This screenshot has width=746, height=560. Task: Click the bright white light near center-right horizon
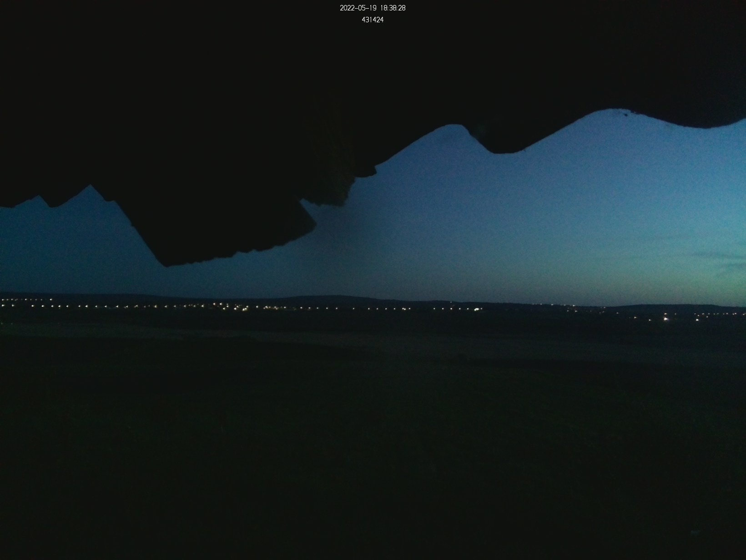click(477, 309)
